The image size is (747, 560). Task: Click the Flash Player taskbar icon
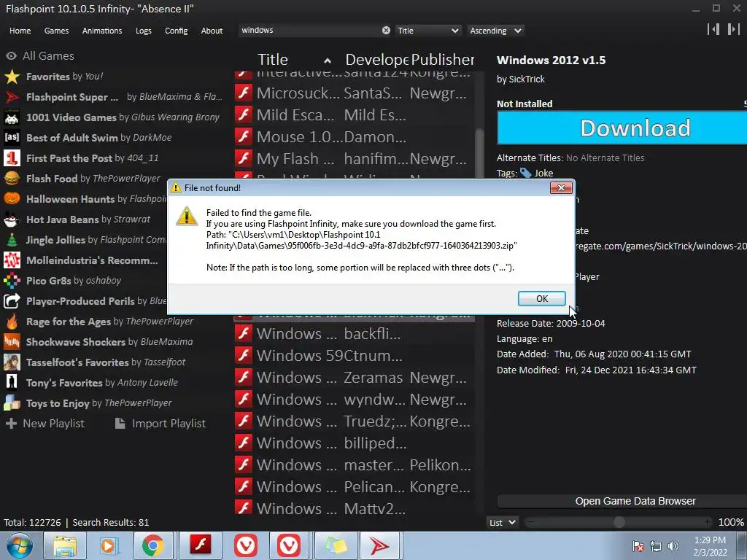pyautogui.click(x=201, y=545)
